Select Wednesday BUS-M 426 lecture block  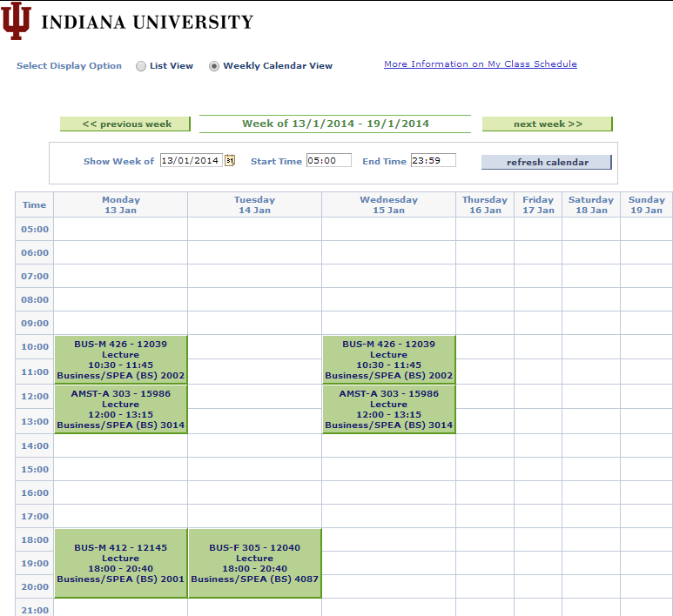click(389, 359)
